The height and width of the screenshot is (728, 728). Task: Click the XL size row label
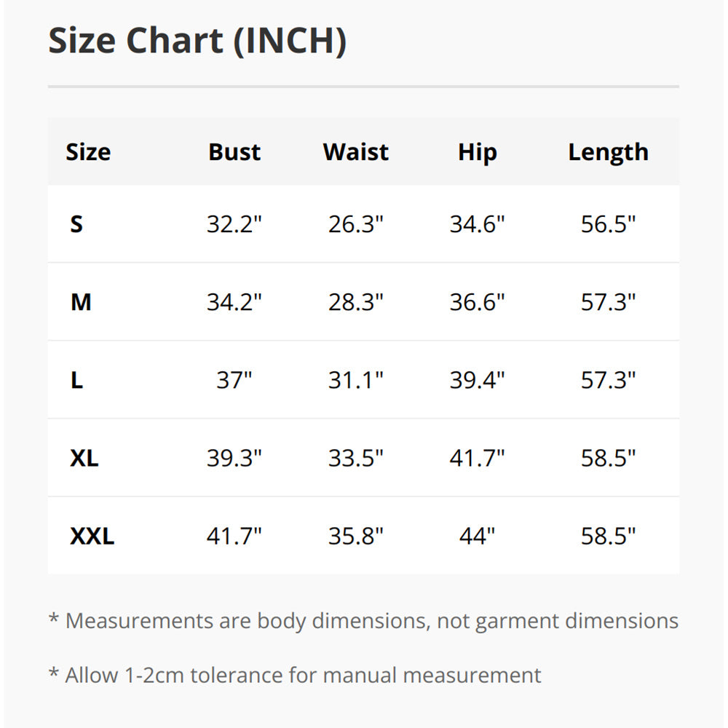click(x=84, y=459)
